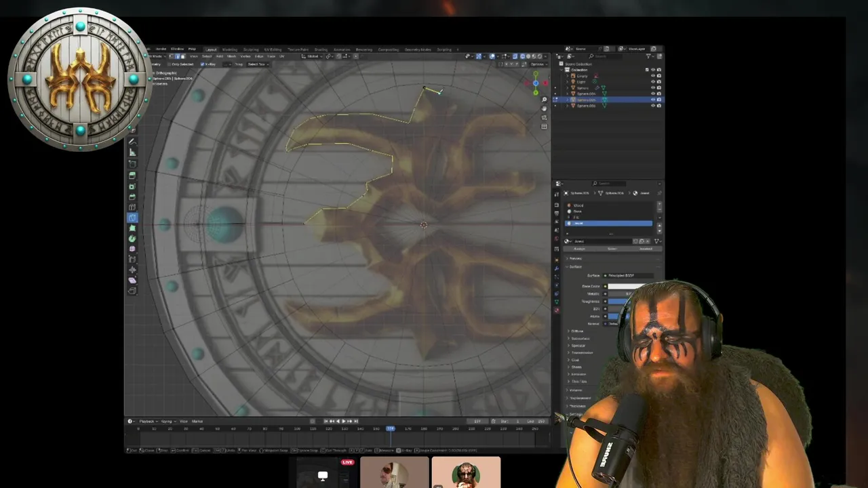Viewport: 868px width, 488px height.
Task: Select the Smooth Vertices tool
Action: [x=132, y=249]
